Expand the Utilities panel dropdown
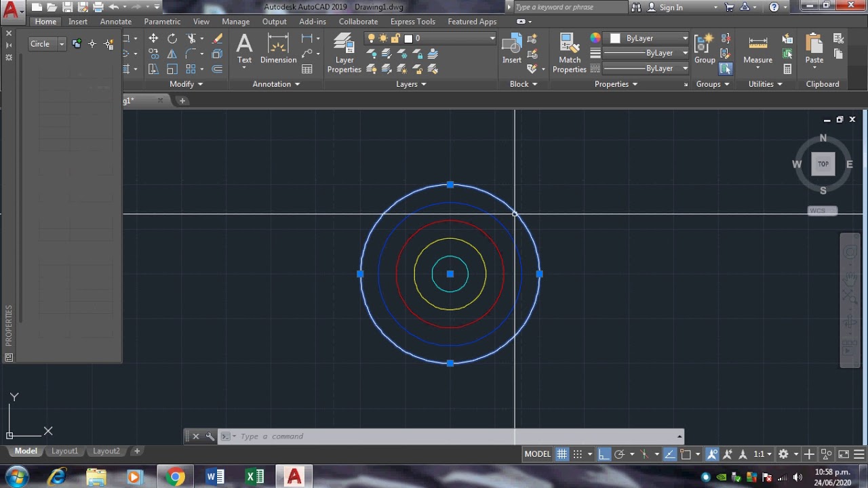 tap(766, 84)
